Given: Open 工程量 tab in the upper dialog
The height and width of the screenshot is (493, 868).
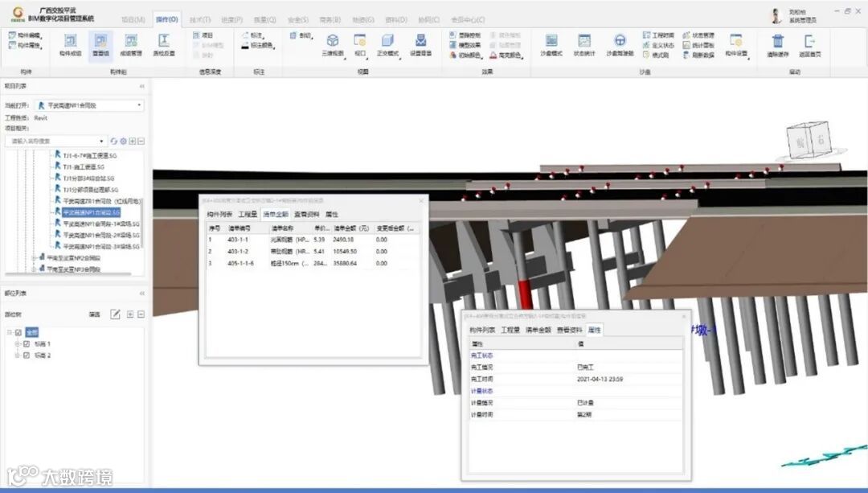Looking at the screenshot, I should (248, 215).
